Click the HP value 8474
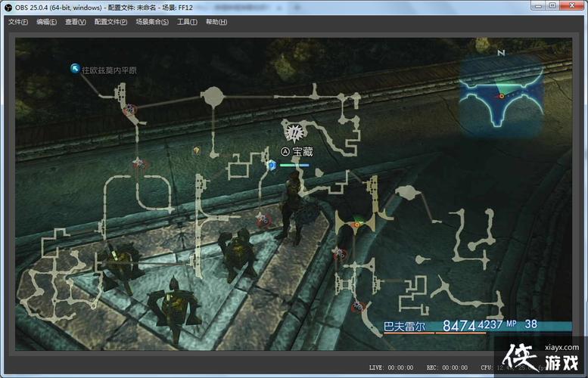 coord(459,326)
